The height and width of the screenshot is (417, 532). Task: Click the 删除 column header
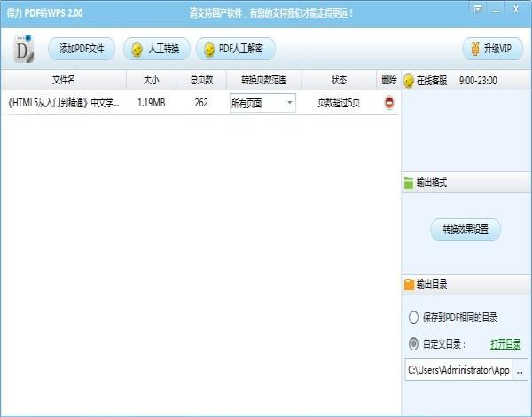[x=389, y=80]
